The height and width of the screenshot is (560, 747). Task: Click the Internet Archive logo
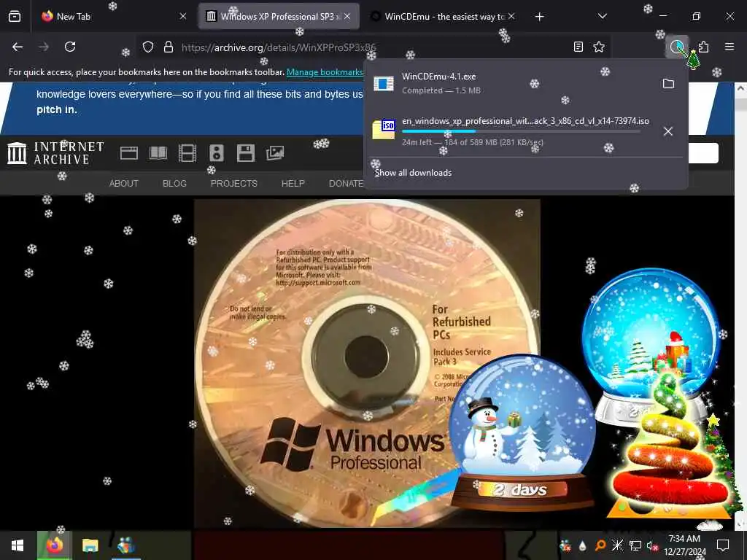click(55, 153)
